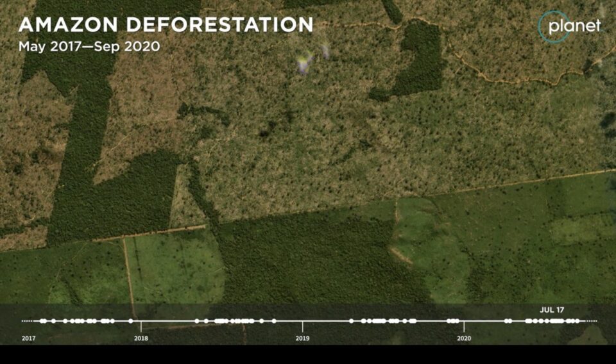The height and width of the screenshot is (364, 616).
Task: Click the 2017 year label
Action: (x=28, y=338)
